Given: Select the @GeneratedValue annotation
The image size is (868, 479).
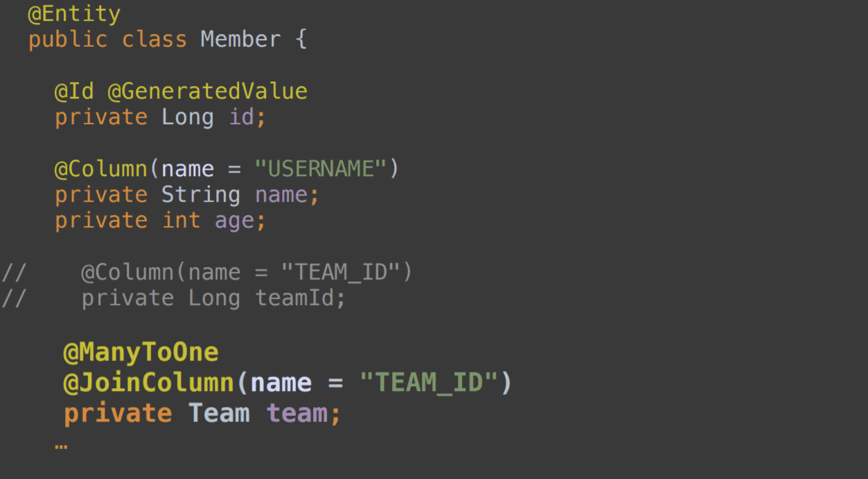Looking at the screenshot, I should 207,92.
